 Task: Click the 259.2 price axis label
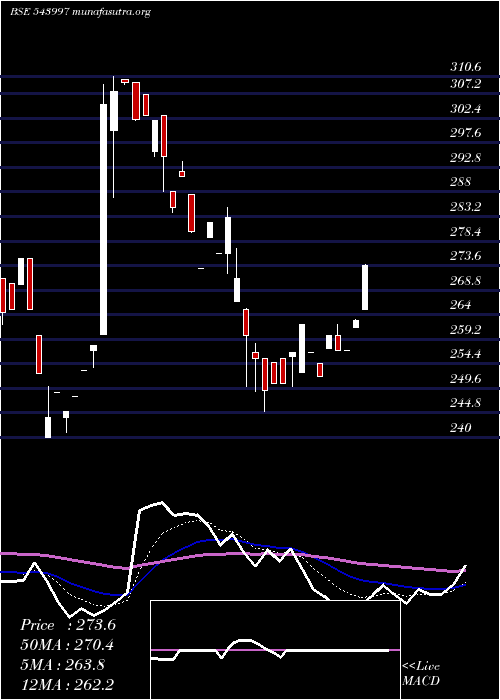pos(465,330)
